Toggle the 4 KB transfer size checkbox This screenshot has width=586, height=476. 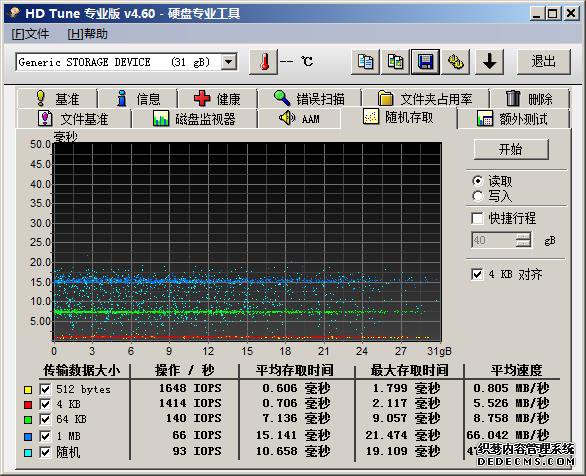click(x=45, y=404)
